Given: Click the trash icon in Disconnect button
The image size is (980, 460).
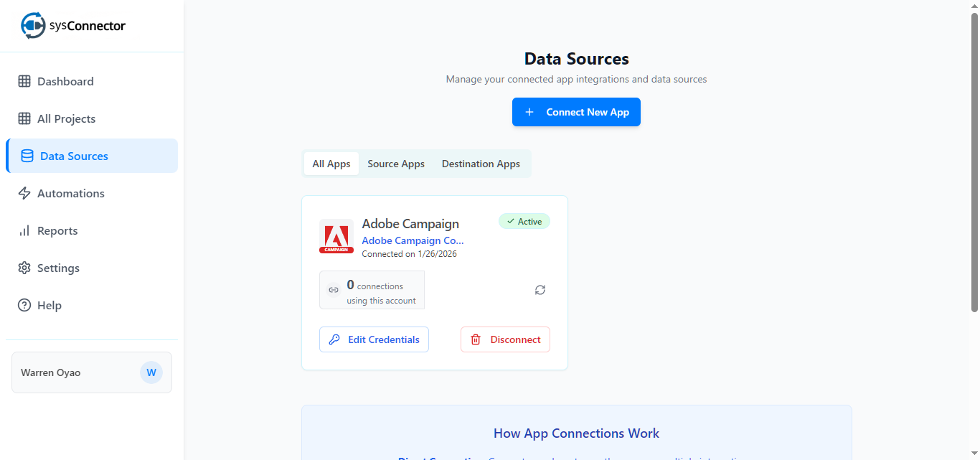Looking at the screenshot, I should click(476, 339).
